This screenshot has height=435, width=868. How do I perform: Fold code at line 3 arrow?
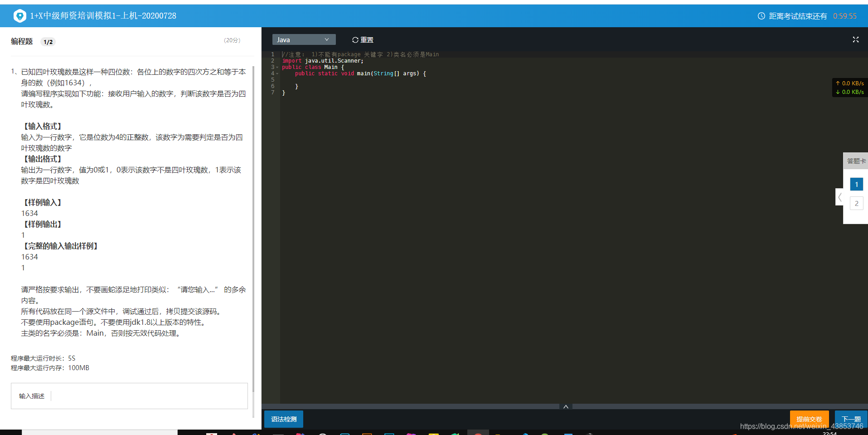pyautogui.click(x=277, y=67)
